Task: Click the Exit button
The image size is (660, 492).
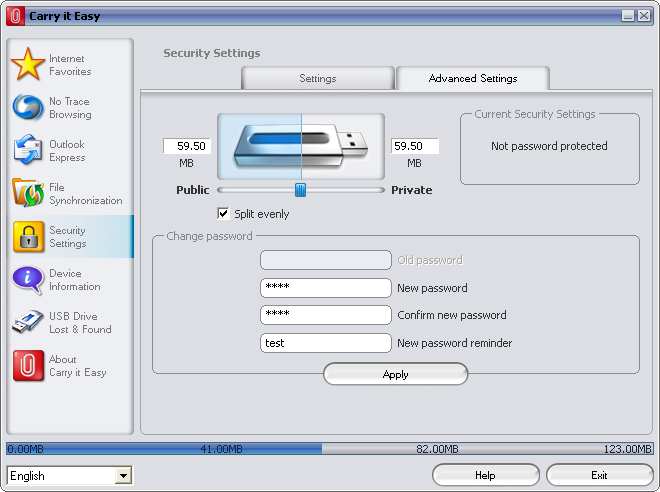Action: tap(599, 475)
